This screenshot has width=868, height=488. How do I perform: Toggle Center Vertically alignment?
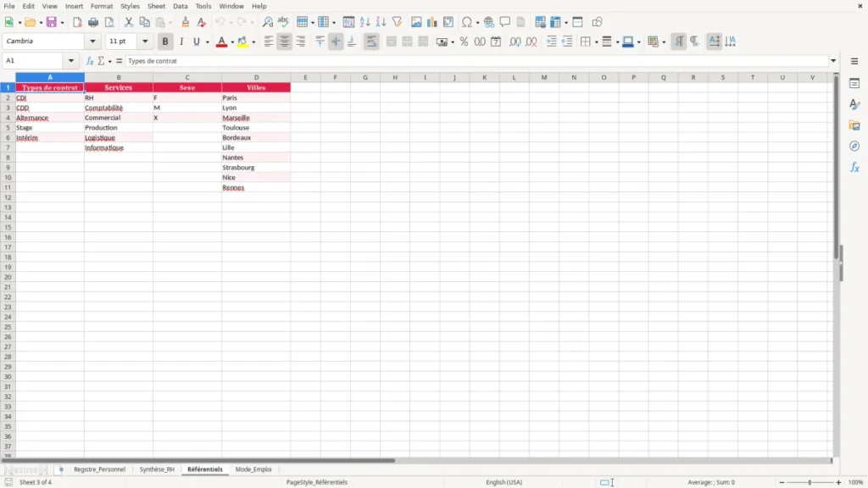[x=336, y=42]
